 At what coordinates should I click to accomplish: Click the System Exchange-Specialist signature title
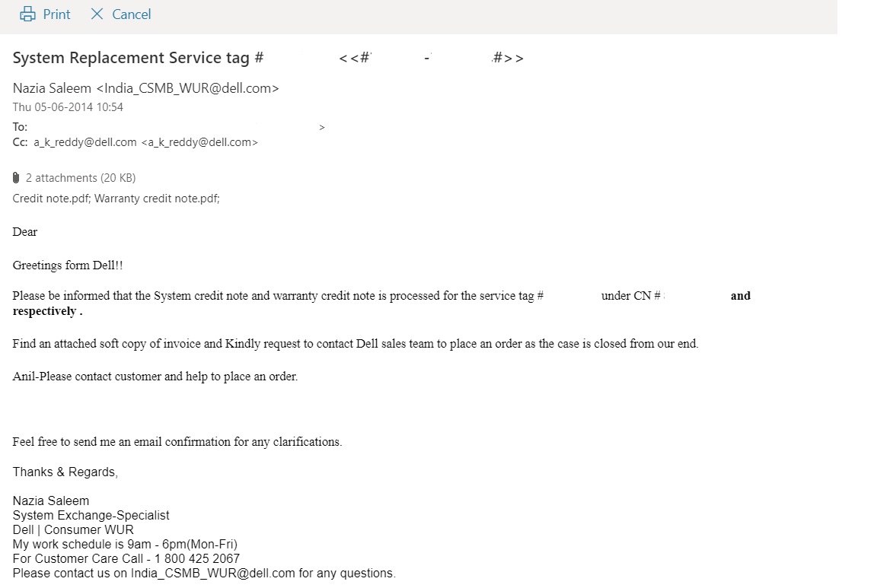pos(91,516)
